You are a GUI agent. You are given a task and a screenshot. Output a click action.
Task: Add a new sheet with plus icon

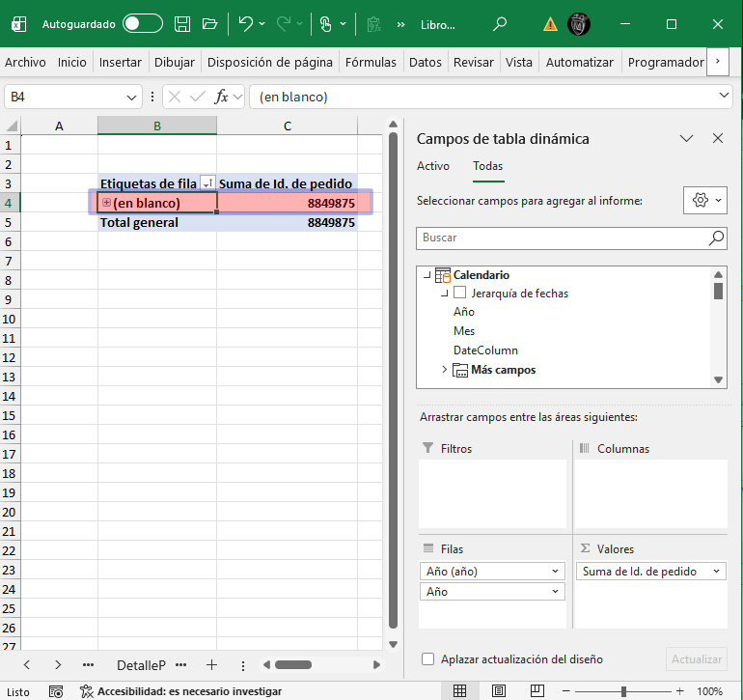point(211,665)
